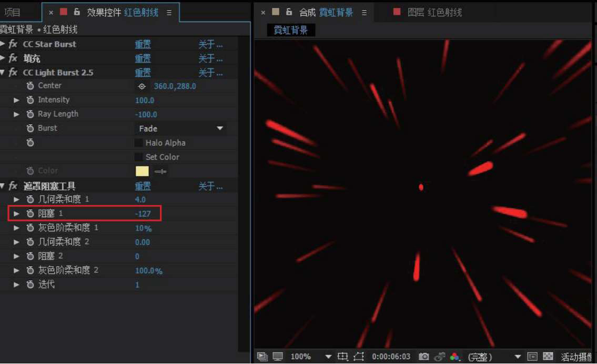Toggle the mask and shape path visibility icon

(359, 357)
